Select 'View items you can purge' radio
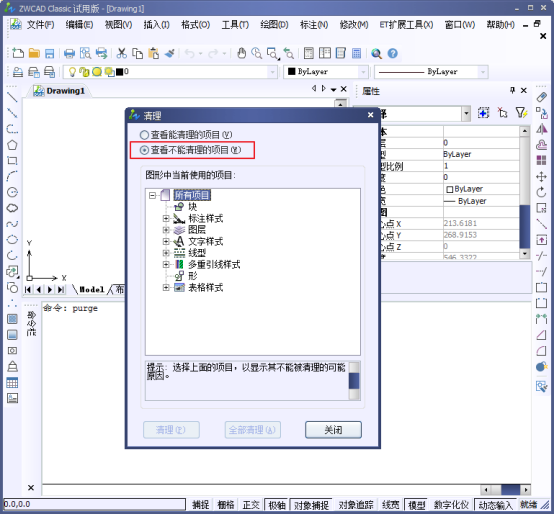 click(x=186, y=135)
